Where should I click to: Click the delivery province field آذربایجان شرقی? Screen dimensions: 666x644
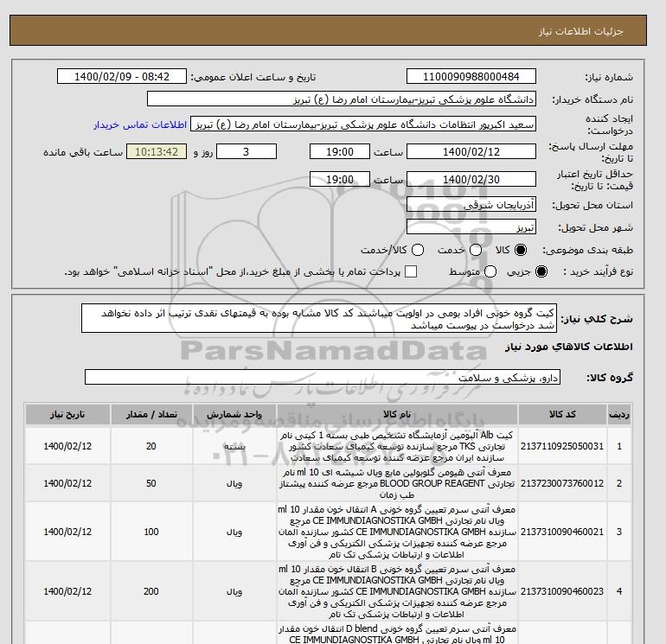(471, 205)
